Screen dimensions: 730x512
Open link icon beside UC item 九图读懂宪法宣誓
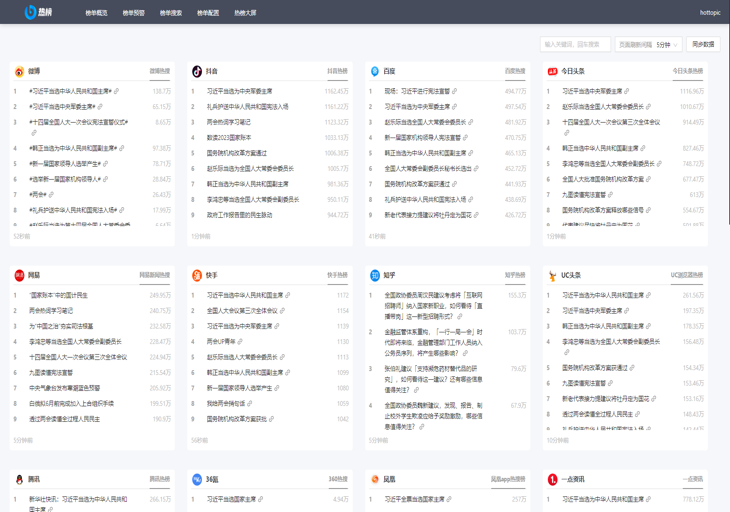point(610,383)
